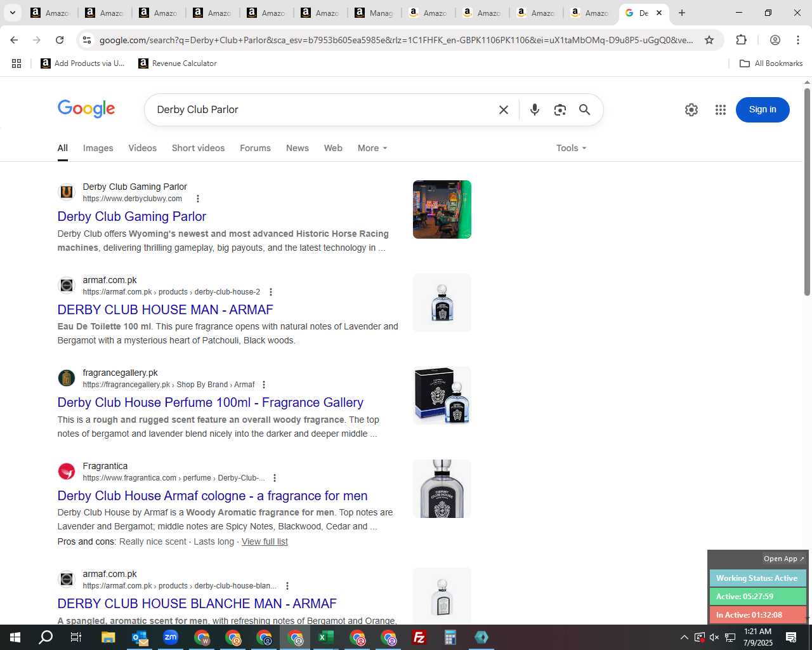
Task: Start voice search with the microphone icon
Action: [x=535, y=110]
